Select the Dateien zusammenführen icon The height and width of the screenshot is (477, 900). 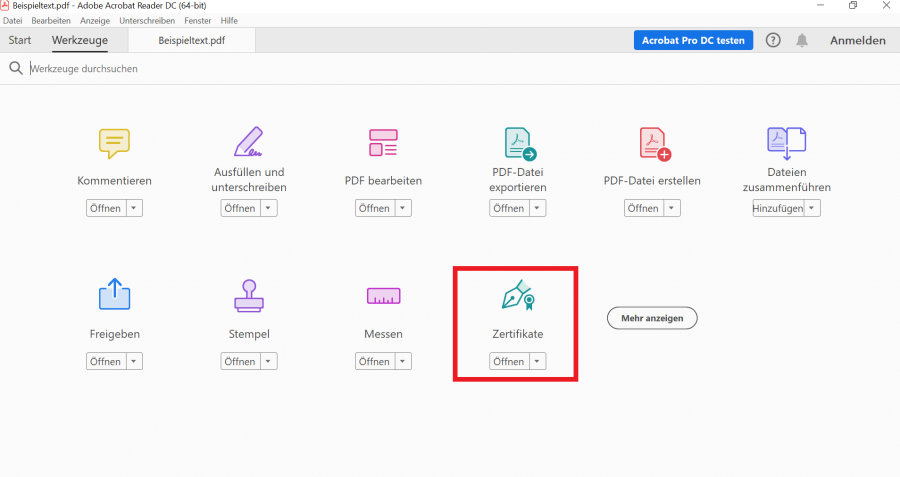(x=786, y=143)
